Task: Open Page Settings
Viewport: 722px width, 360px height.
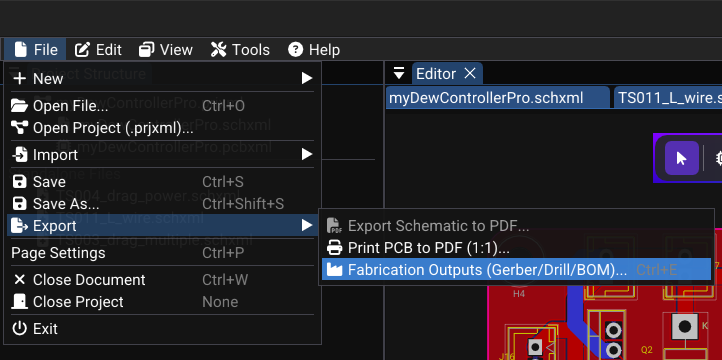Action: click(x=162, y=253)
